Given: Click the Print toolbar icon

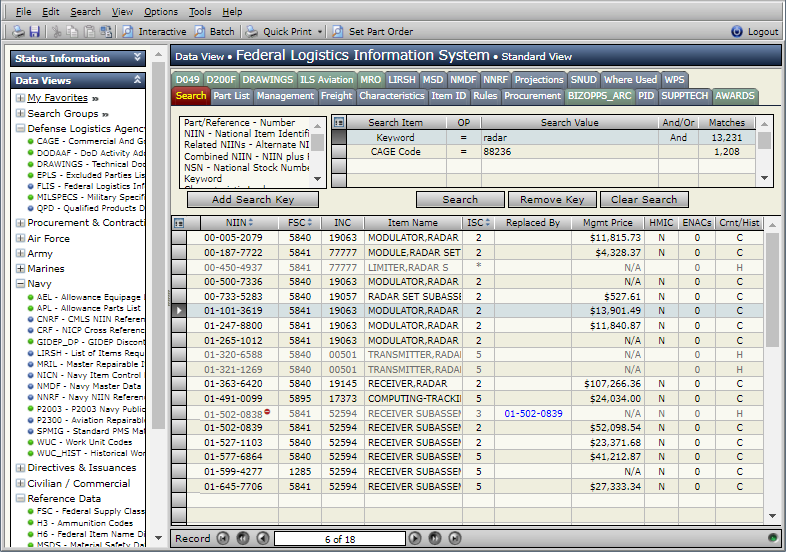Looking at the screenshot, I should pos(19,32).
